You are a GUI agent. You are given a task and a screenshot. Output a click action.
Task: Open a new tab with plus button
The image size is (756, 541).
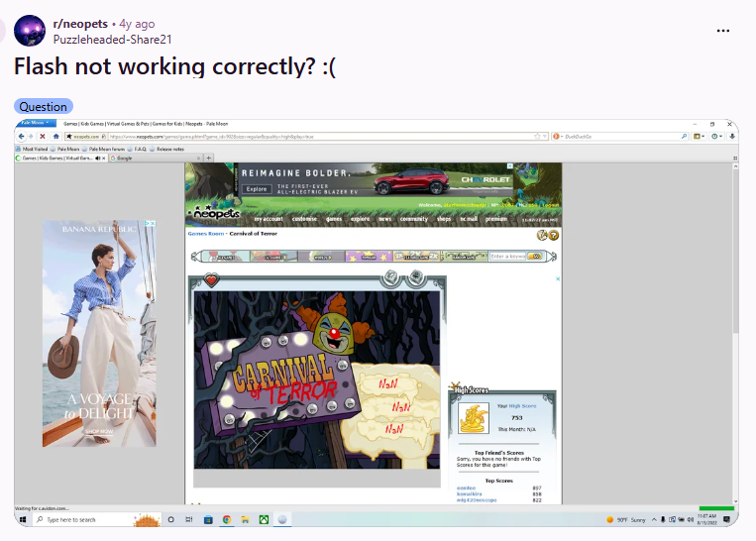[x=209, y=158]
